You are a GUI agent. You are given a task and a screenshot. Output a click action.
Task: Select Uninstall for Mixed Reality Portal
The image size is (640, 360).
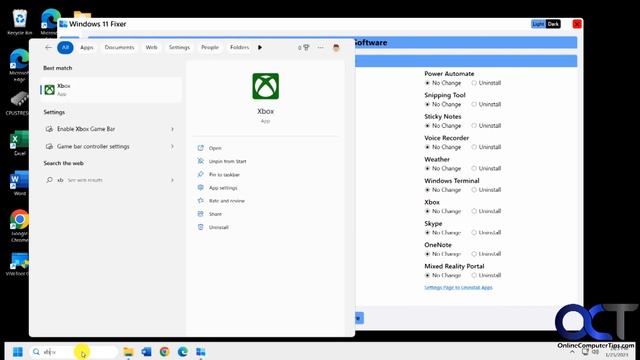486,275
